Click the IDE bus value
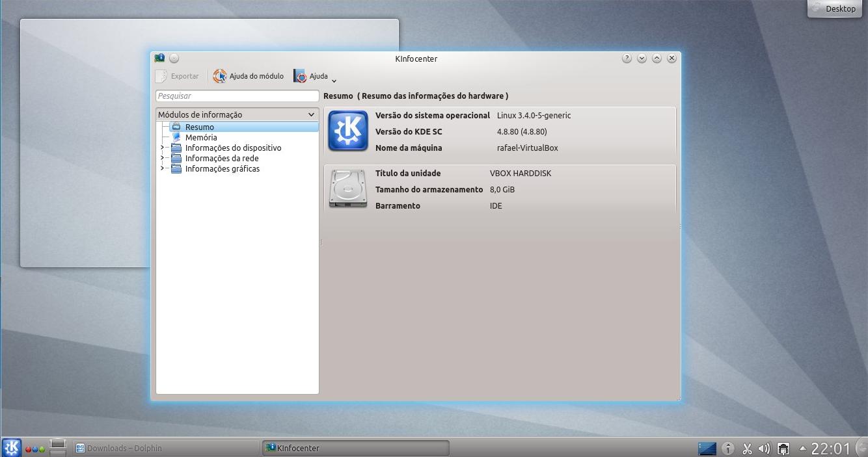The height and width of the screenshot is (457, 868). point(496,205)
